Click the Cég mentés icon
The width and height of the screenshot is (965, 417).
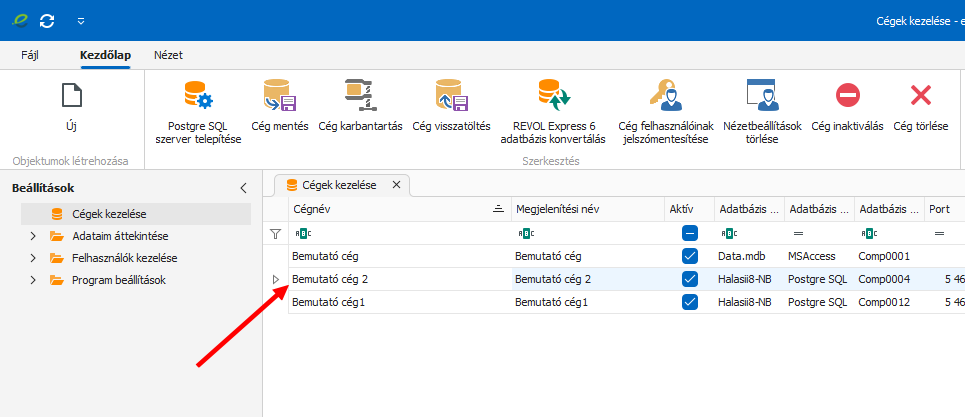[x=277, y=97]
